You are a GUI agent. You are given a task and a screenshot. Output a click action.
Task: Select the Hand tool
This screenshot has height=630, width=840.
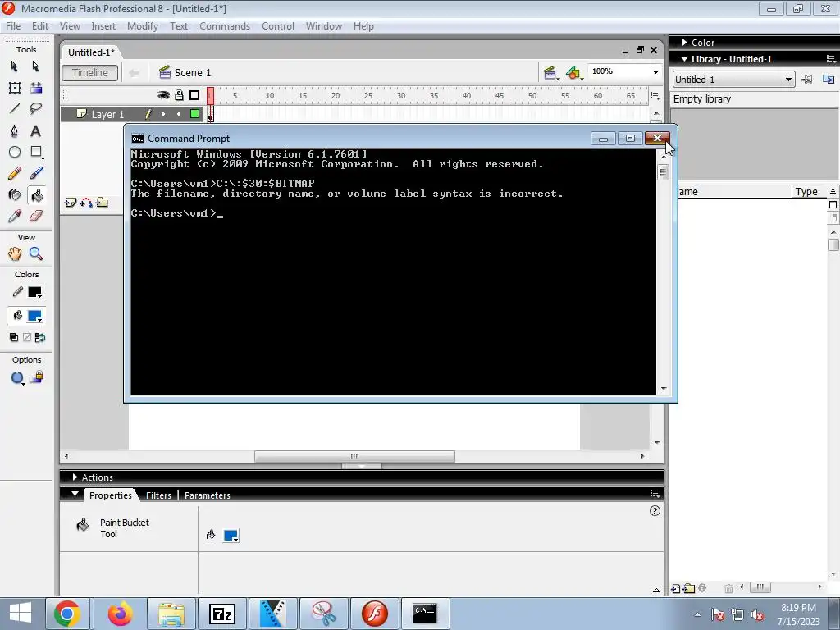tap(15, 254)
